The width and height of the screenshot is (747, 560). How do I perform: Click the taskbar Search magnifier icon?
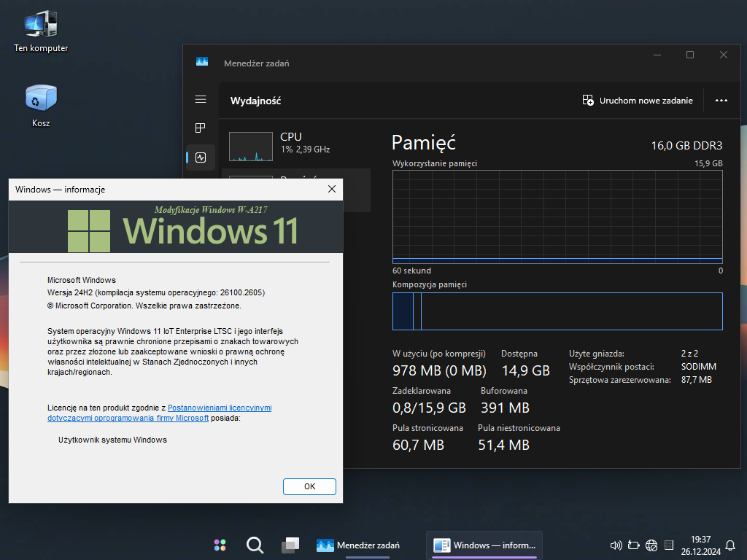255,545
